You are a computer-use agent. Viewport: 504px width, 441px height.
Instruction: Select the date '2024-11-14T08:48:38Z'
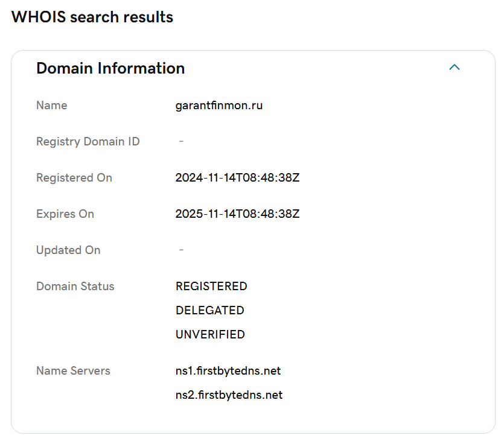point(238,178)
